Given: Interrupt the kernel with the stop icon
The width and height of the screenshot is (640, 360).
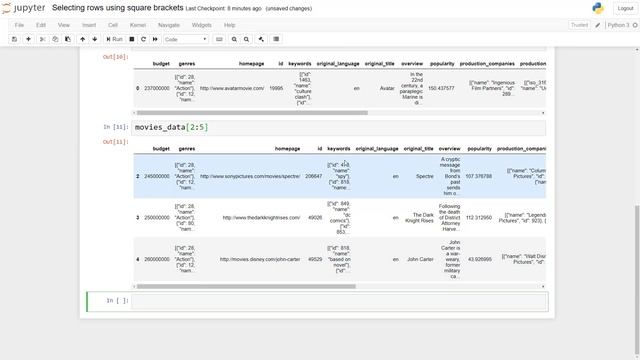Looking at the screenshot, I should pyautogui.click(x=132, y=39).
